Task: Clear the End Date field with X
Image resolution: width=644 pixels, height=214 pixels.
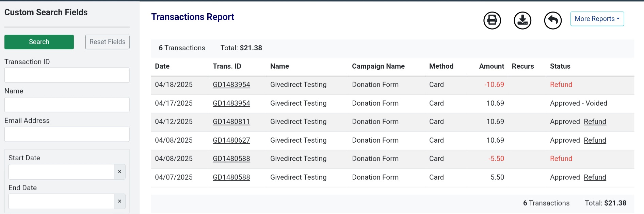Action: coord(119,201)
